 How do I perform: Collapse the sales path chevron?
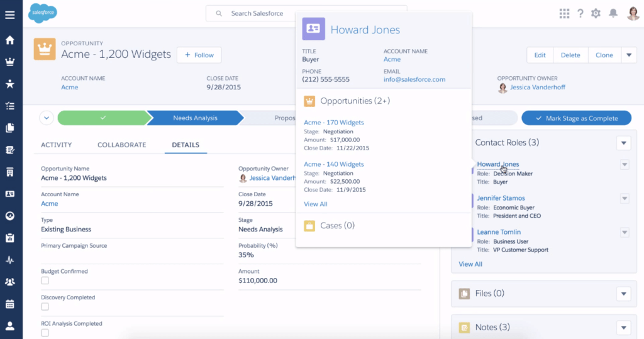tap(47, 118)
